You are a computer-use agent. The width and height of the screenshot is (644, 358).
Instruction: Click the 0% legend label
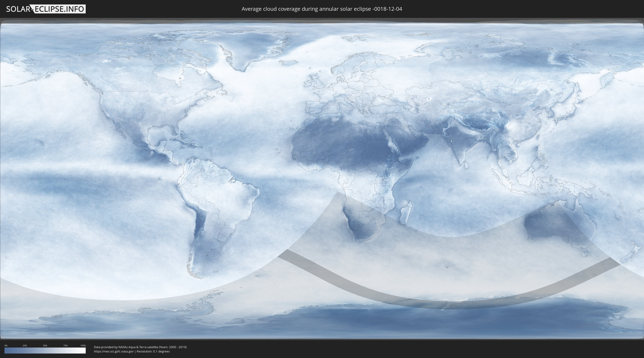pyautogui.click(x=6, y=345)
